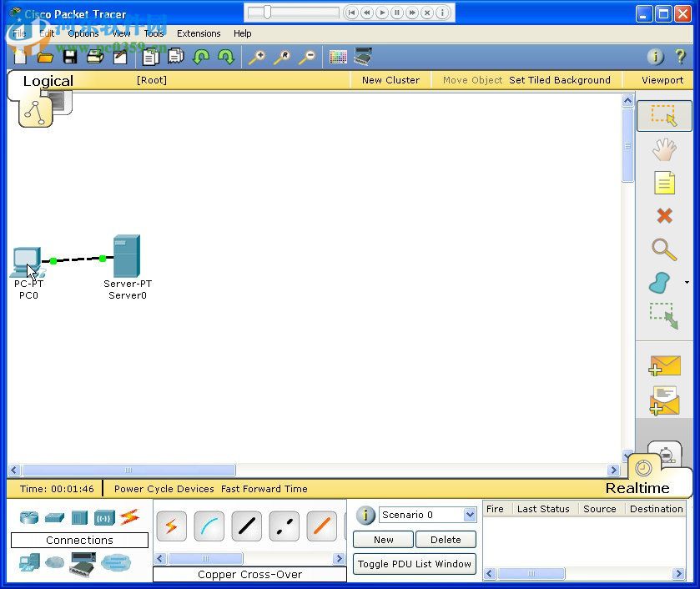700x589 pixels.
Task: Select the Delete tool in the right sidebar
Action: (663, 216)
